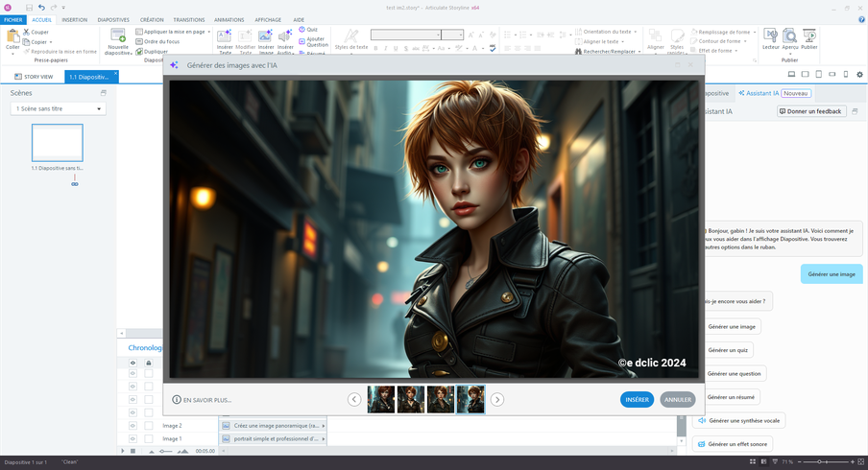868x470 pixels.
Task: Click the lock all header in timeline
Action: [x=149, y=364]
